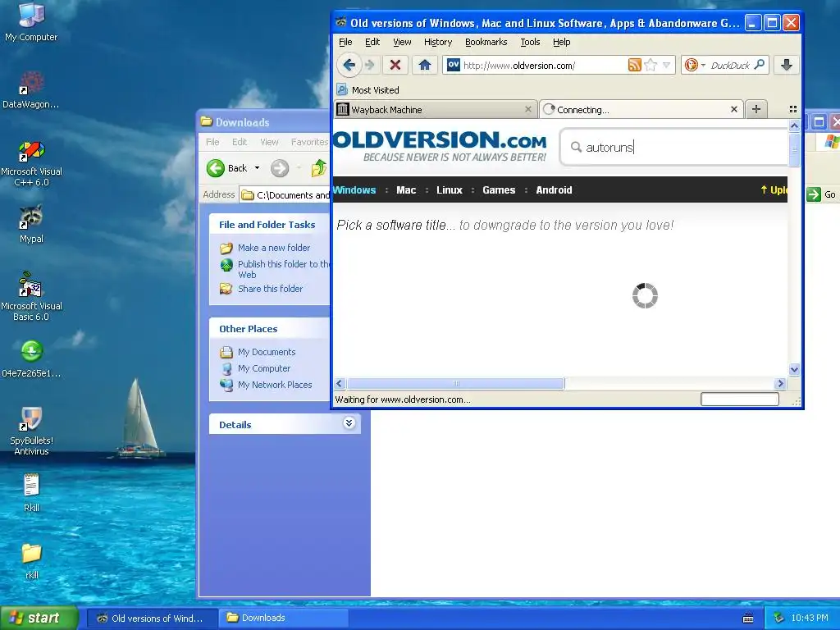840x630 pixels.
Task: Go back in the Mypal browser
Action: [x=349, y=66]
